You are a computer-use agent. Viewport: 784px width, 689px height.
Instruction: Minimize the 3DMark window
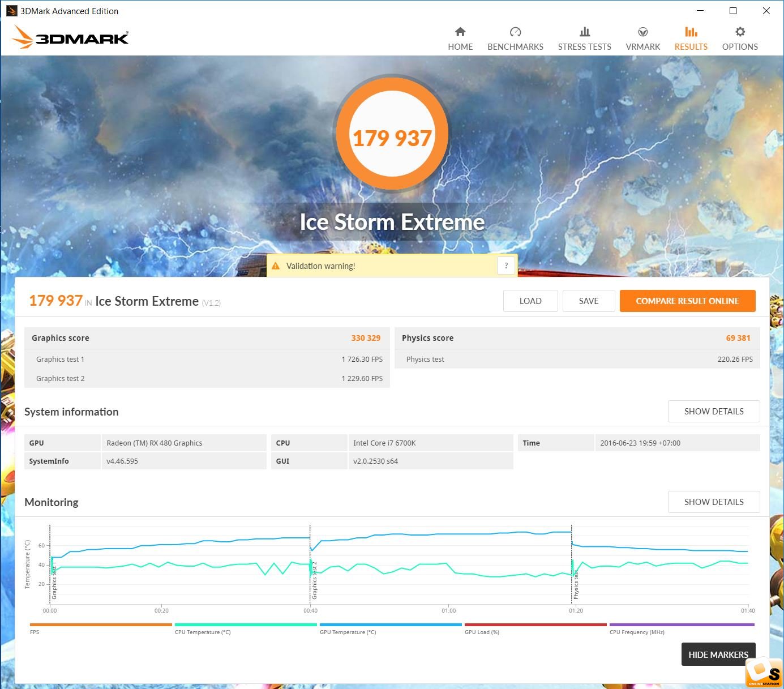(700, 11)
